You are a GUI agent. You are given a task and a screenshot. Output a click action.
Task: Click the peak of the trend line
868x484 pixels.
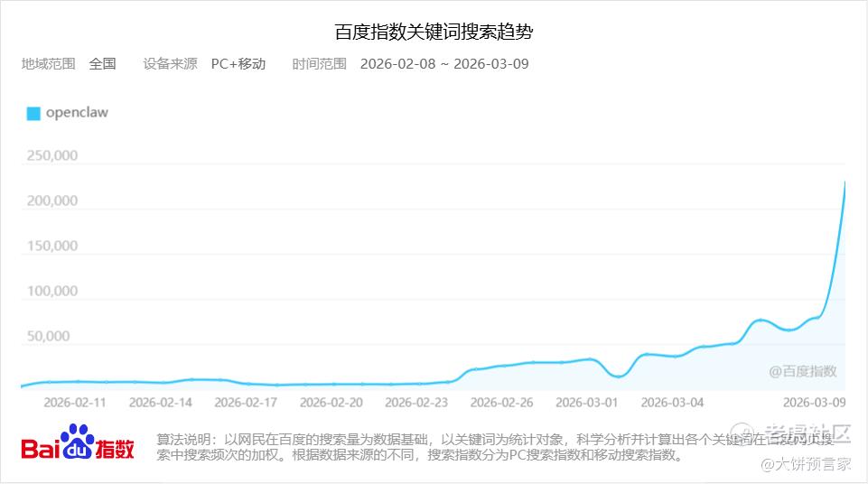point(845,182)
